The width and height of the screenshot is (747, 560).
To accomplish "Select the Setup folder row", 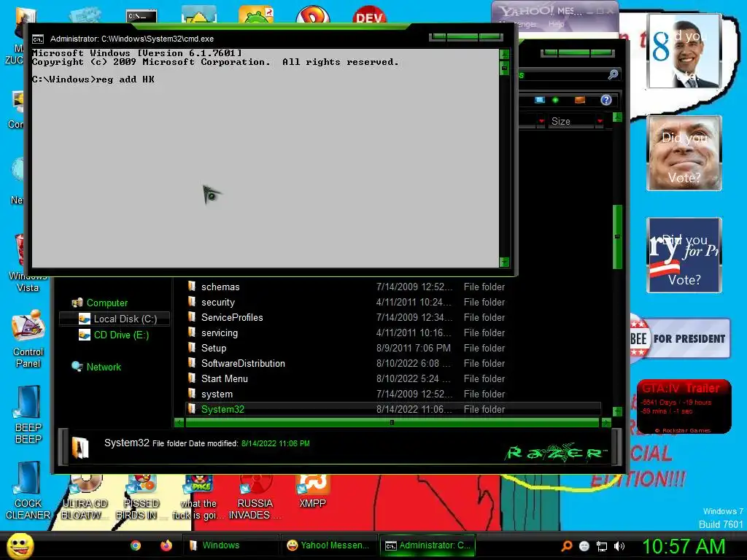I will pos(393,348).
